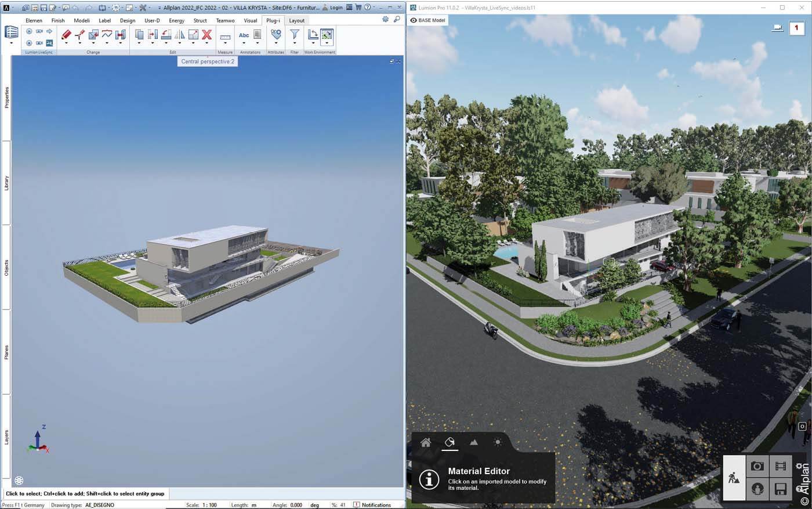Expand the dropdown under the red pencil tool
This screenshot has width=812, height=509.
[x=66, y=44]
